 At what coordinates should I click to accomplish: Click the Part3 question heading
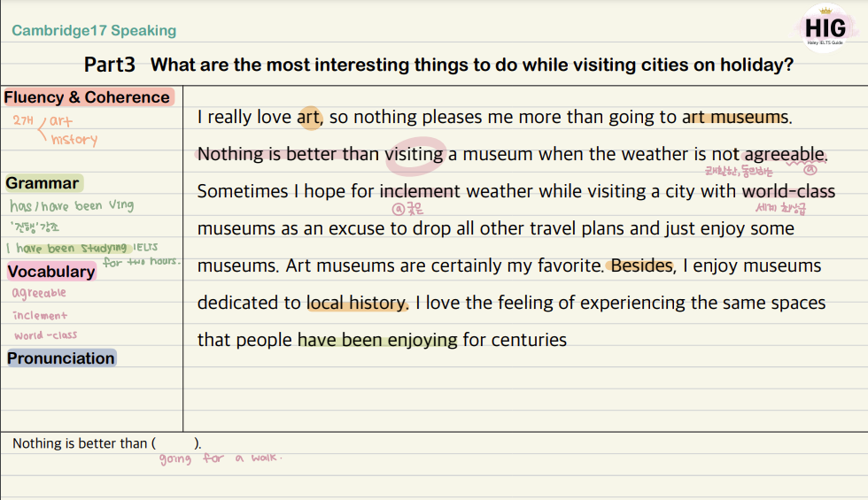coord(438,65)
